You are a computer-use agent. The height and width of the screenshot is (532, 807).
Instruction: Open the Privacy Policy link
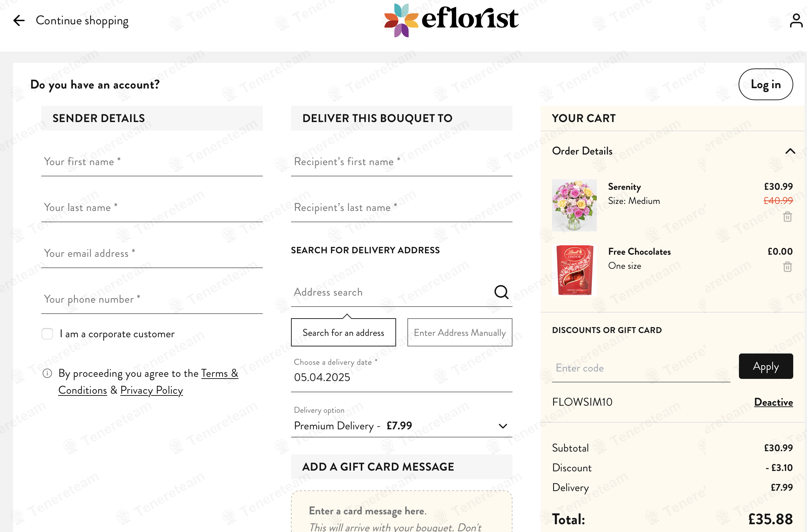(x=152, y=390)
